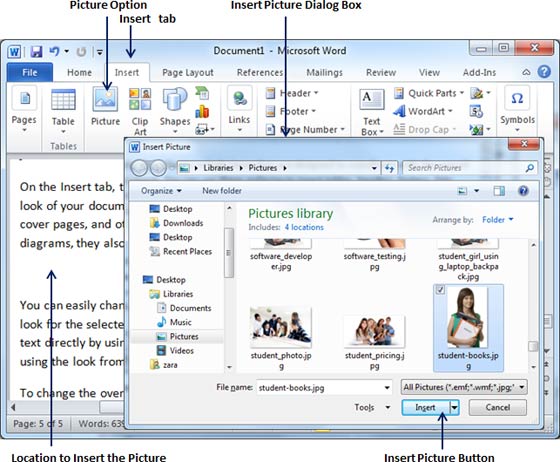
Task: Click the SmartArt icon above the chart icon
Action: tap(202, 93)
